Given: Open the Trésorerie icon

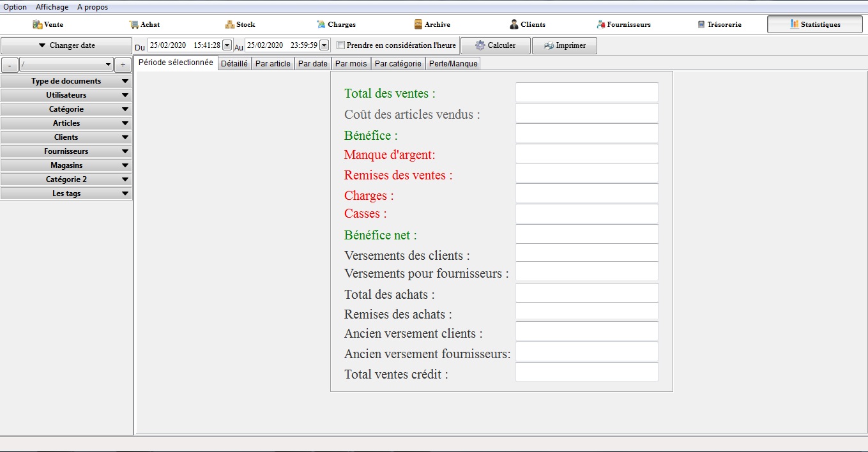Looking at the screenshot, I should click(701, 24).
